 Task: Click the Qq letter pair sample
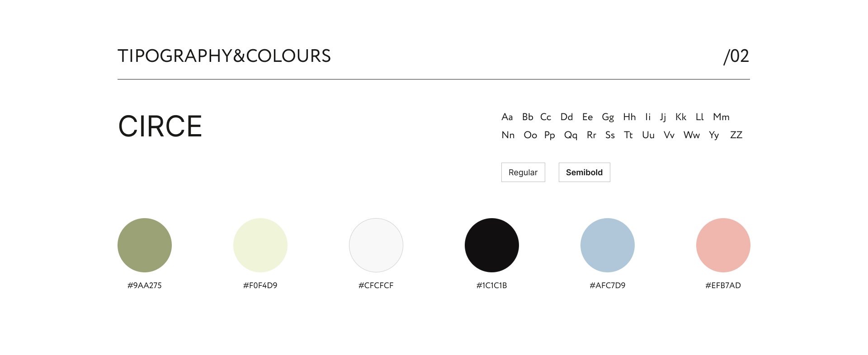click(x=571, y=135)
